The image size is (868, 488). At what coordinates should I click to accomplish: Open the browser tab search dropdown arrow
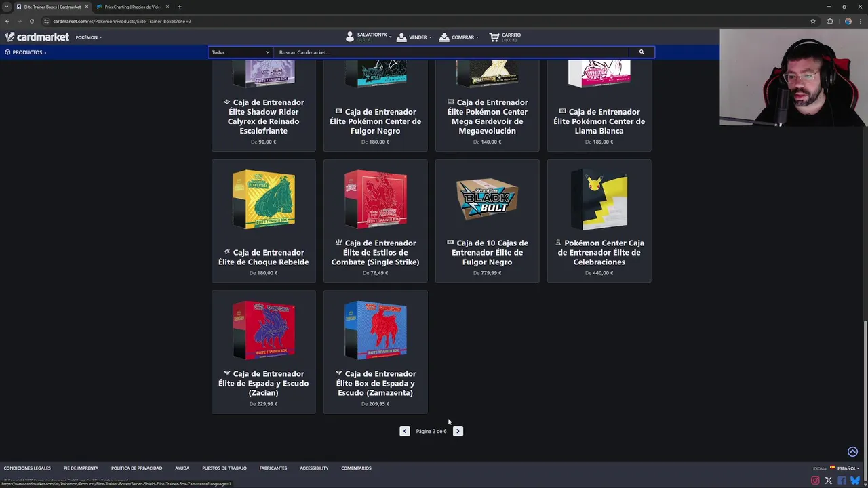pyautogui.click(x=6, y=7)
